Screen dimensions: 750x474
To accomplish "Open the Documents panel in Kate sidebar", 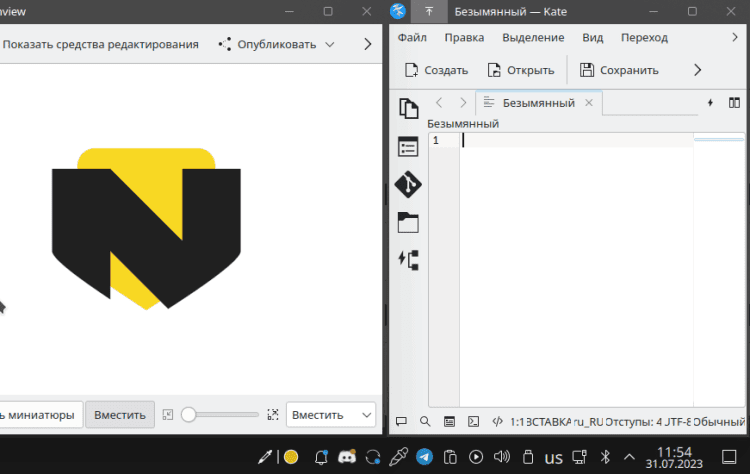I will [408, 109].
